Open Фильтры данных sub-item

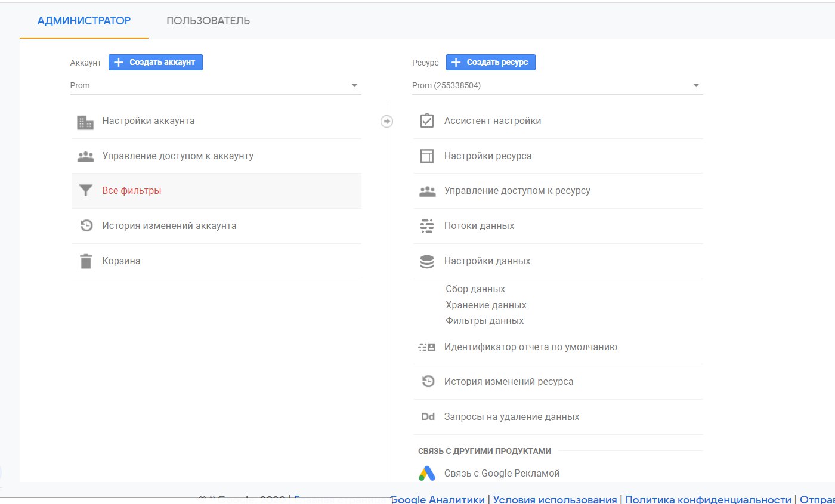tap(485, 321)
